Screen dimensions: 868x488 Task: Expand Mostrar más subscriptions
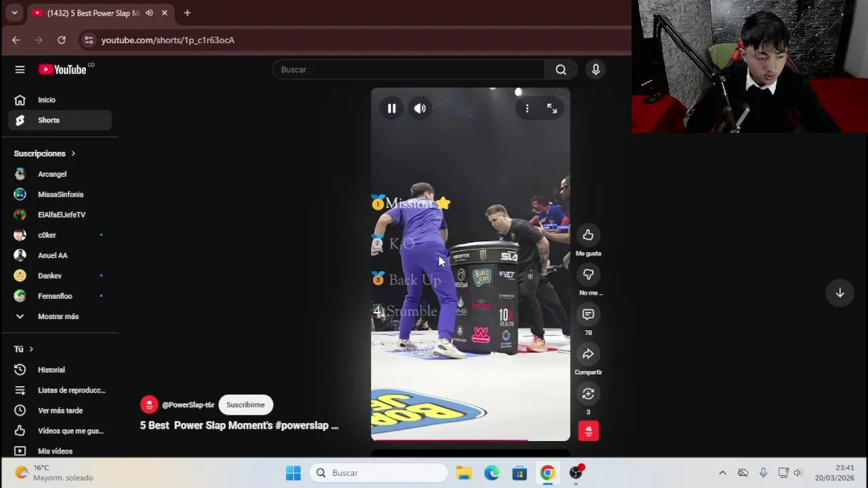point(60,317)
